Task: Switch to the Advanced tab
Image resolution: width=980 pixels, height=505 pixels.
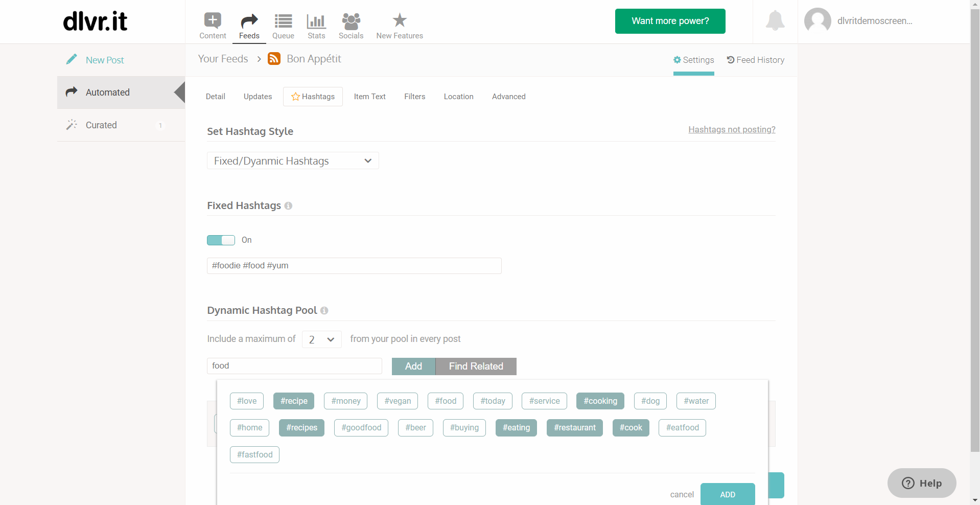Action: (508, 97)
